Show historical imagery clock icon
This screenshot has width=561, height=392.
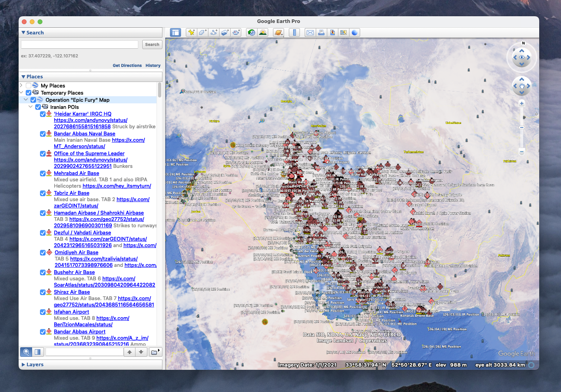pos(252,32)
